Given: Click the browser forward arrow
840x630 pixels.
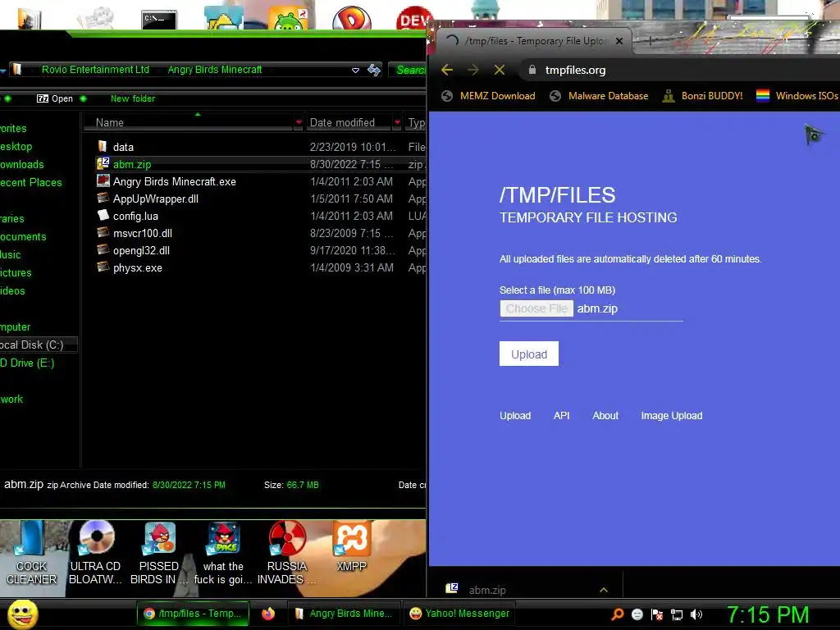Looking at the screenshot, I should (473, 70).
